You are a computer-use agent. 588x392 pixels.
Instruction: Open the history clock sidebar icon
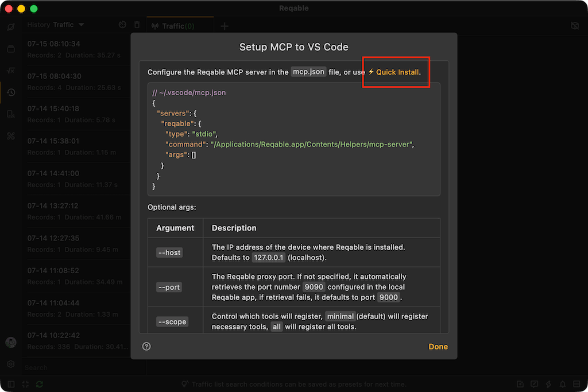tap(11, 92)
